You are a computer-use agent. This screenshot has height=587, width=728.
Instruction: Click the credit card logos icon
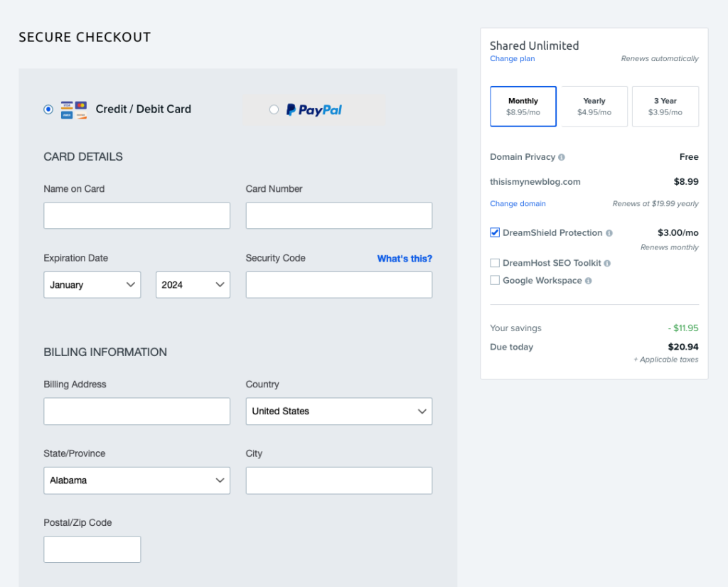coord(74,109)
